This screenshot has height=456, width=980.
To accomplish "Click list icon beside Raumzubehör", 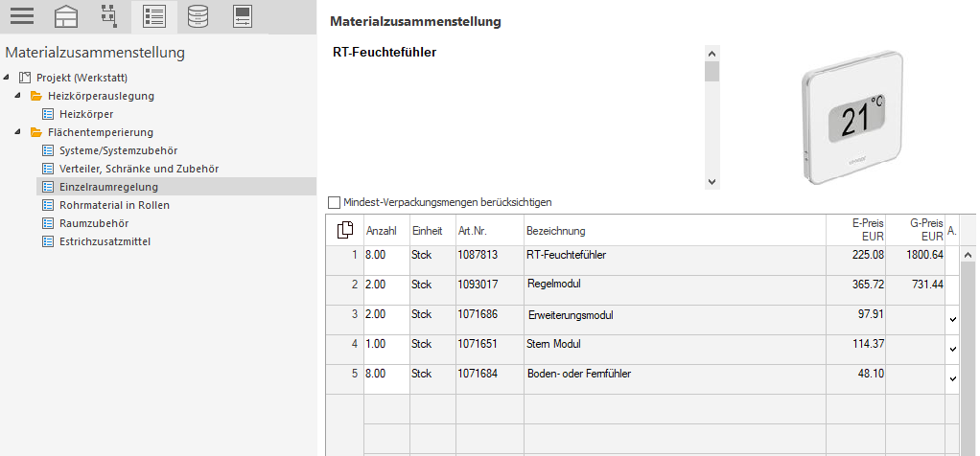I will coord(48,223).
